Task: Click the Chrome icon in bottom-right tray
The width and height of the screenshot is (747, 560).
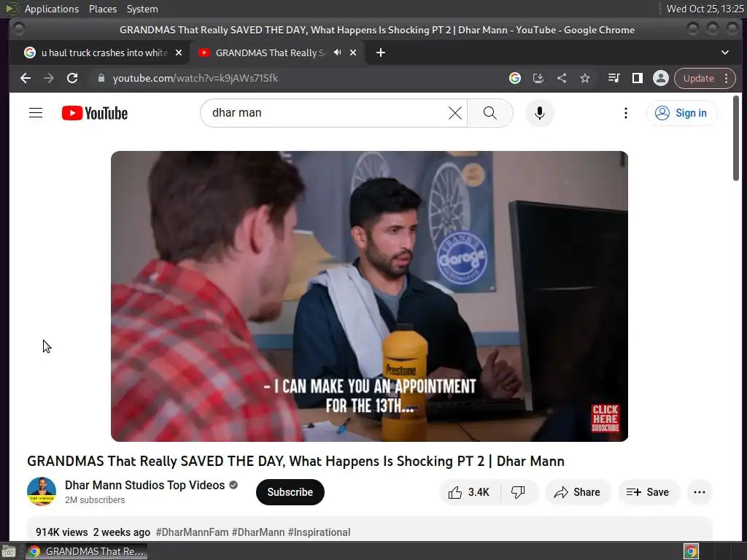Action: point(691,551)
